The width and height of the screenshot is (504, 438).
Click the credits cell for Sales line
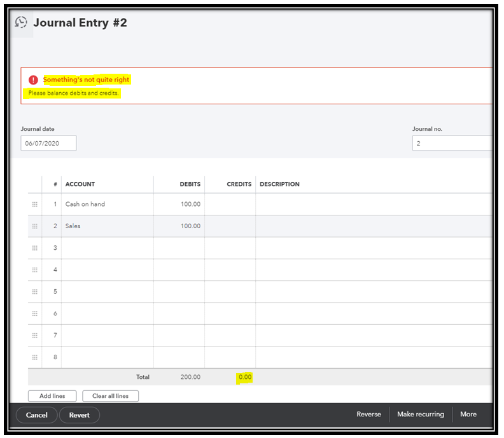click(230, 226)
